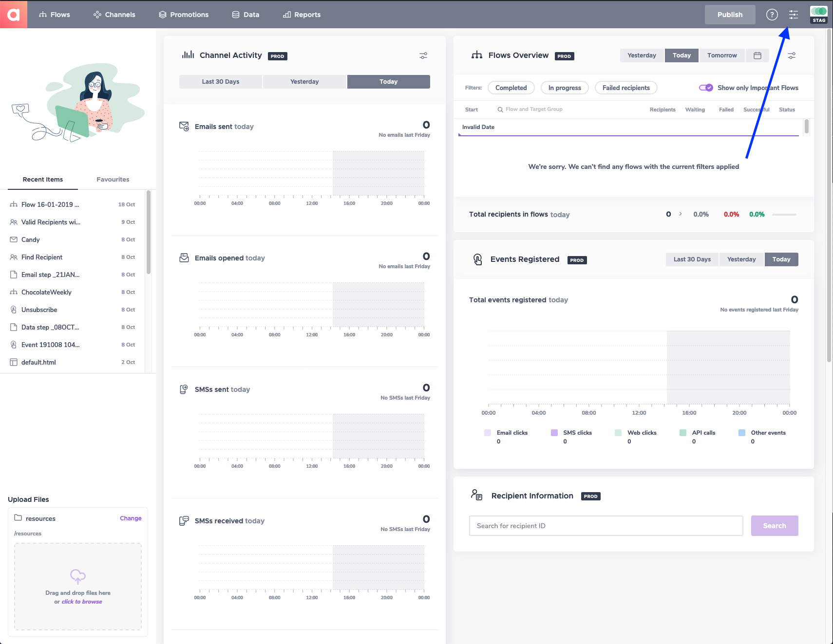Switch the STAG environment toggle
The image size is (833, 644).
pyautogui.click(x=818, y=12)
